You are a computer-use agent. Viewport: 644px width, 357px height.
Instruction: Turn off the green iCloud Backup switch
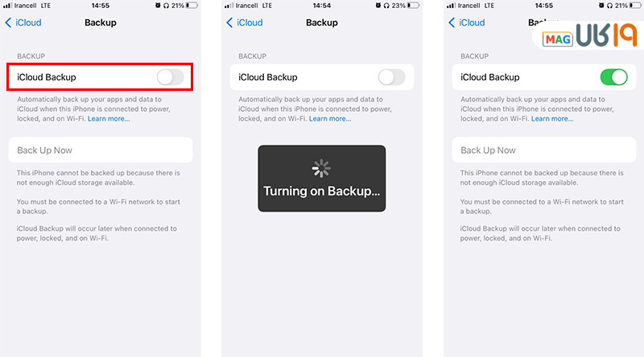[613, 77]
